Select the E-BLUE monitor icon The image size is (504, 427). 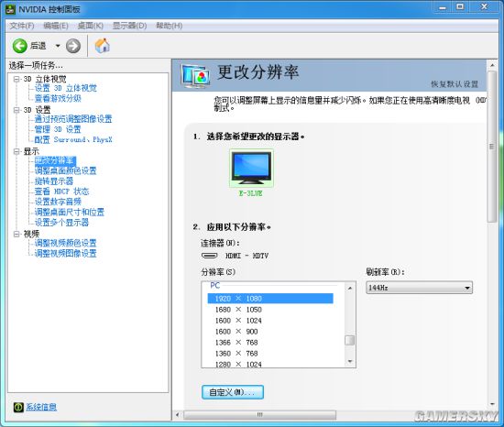tap(251, 168)
